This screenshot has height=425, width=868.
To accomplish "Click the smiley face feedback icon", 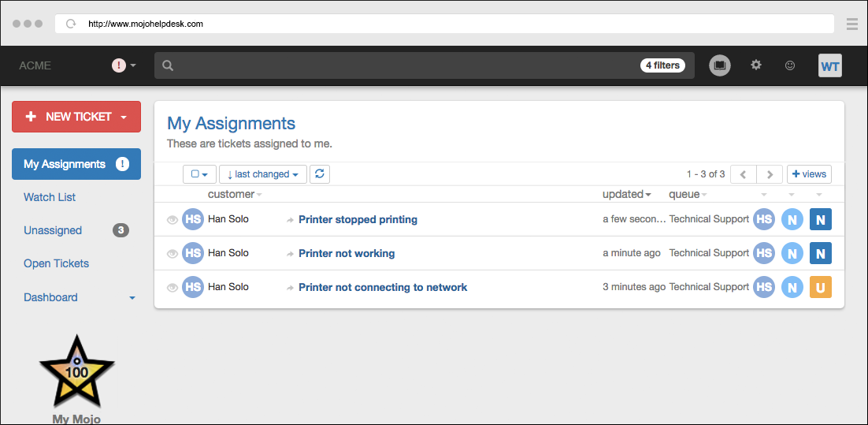I will click(x=790, y=66).
